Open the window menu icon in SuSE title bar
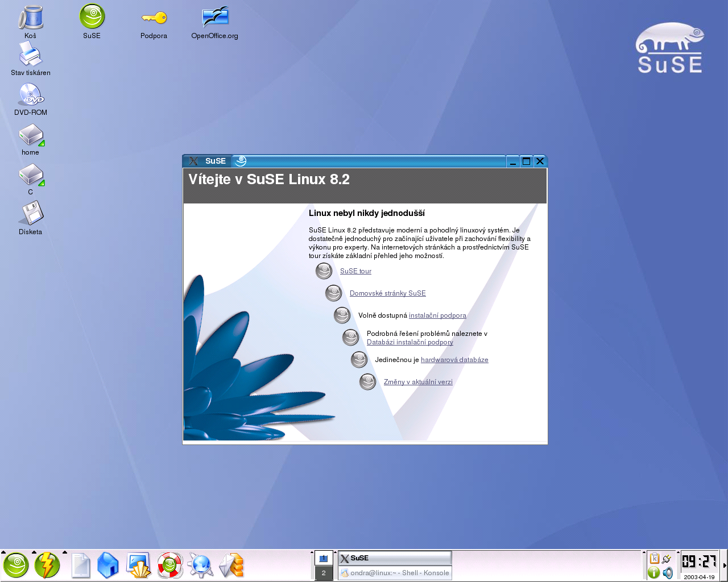The width and height of the screenshot is (728, 582). coord(193,161)
